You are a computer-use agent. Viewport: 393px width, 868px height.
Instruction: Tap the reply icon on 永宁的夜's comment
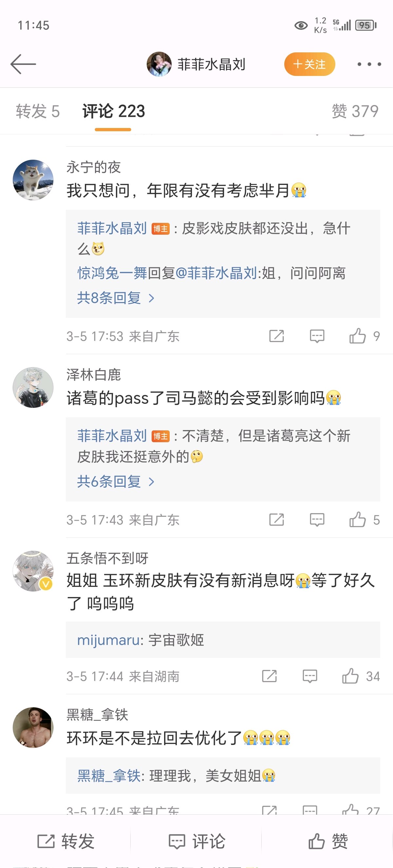(317, 336)
